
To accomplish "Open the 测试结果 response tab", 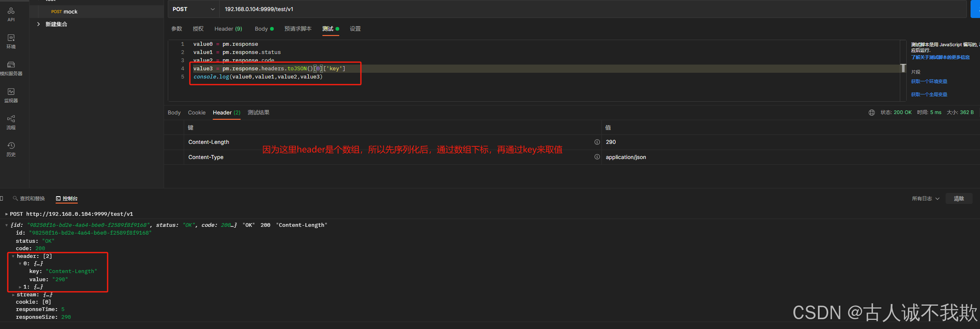I will 259,112.
